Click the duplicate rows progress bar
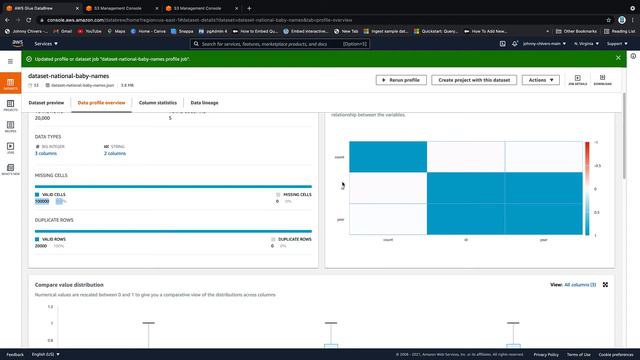 [x=173, y=231]
